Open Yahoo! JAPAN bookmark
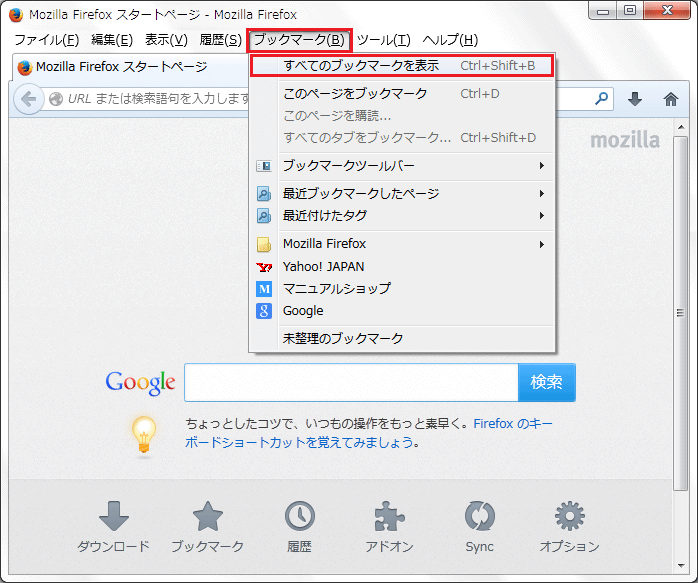This screenshot has height=583, width=698. (323, 266)
